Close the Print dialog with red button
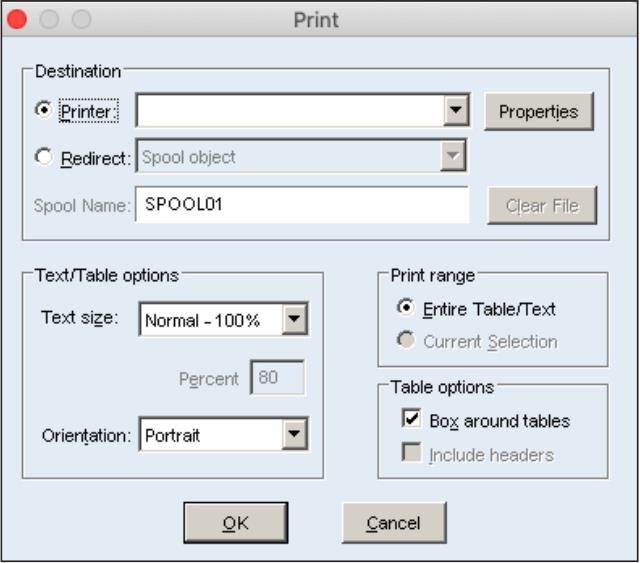640x563 pixels. tap(17, 19)
